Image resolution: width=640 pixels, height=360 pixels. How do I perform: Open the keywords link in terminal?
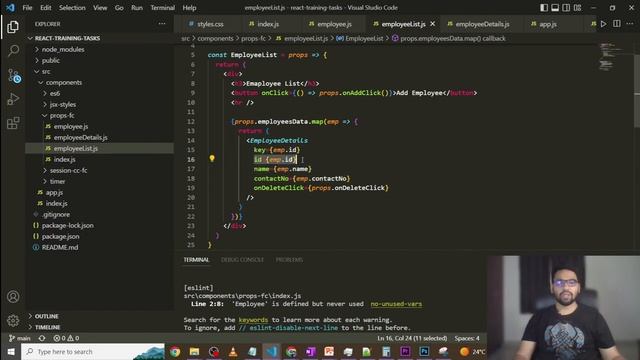click(253, 320)
